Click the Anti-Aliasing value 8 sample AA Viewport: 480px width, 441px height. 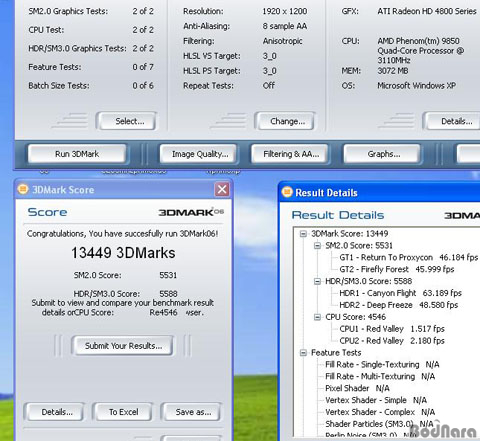284,26
